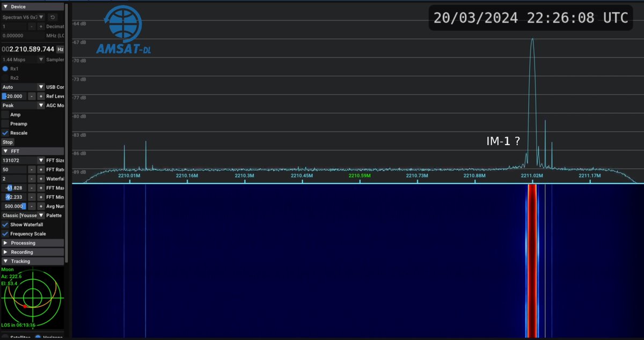
Task: Increase FFT Rate with plus button
Action: click(41, 170)
